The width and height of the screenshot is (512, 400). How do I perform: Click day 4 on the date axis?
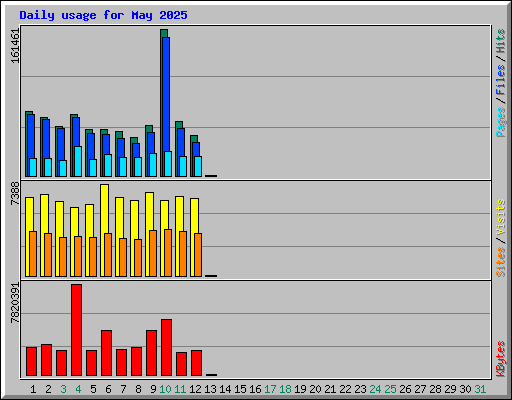click(x=78, y=389)
